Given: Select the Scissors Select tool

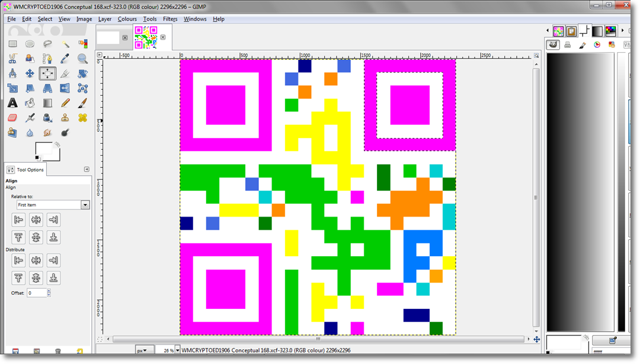Looking at the screenshot, I should point(12,59).
